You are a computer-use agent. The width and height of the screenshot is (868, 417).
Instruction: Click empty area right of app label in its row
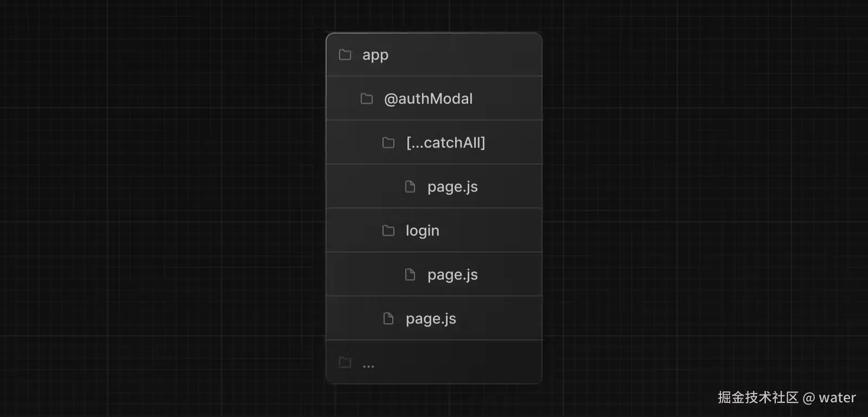pos(472,55)
